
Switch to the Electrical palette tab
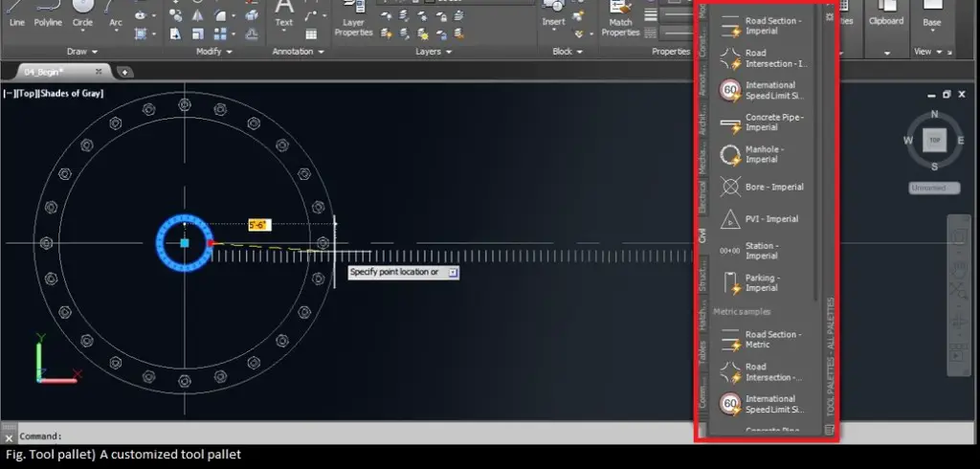pos(702,196)
